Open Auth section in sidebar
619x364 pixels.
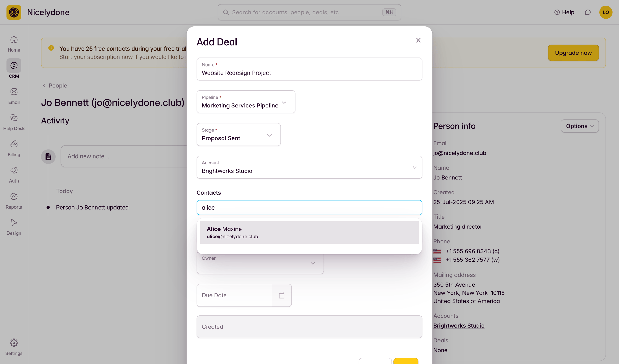coord(14,175)
